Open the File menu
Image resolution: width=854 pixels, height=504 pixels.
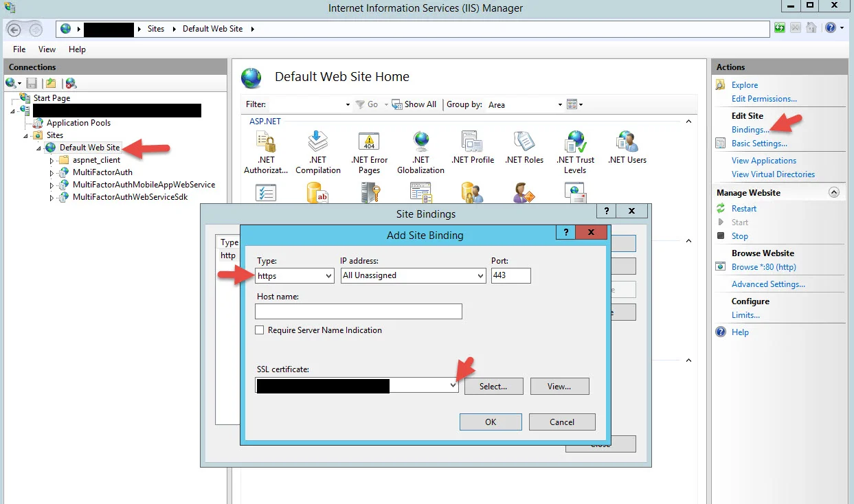(19, 49)
